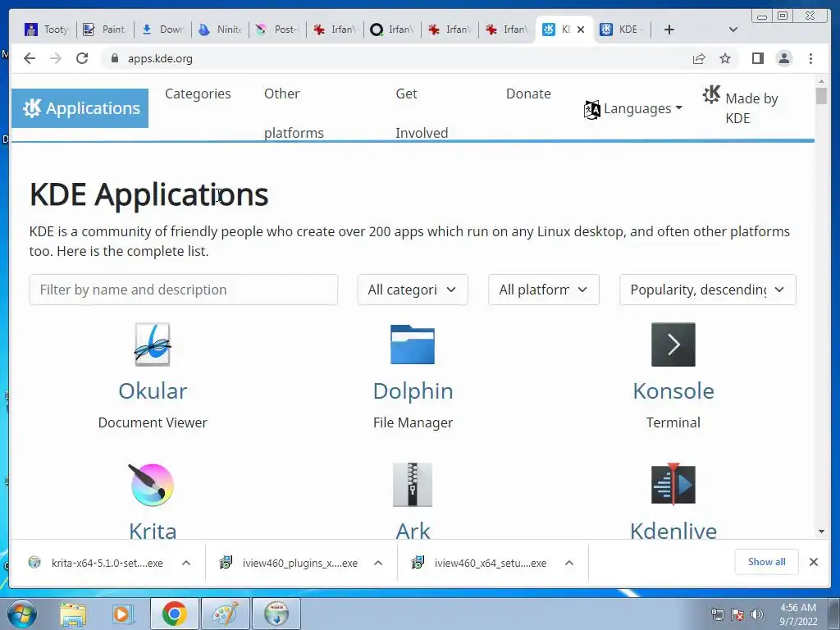Open the Popularity, descending sort dropdown
The height and width of the screenshot is (630, 840).
(x=708, y=290)
